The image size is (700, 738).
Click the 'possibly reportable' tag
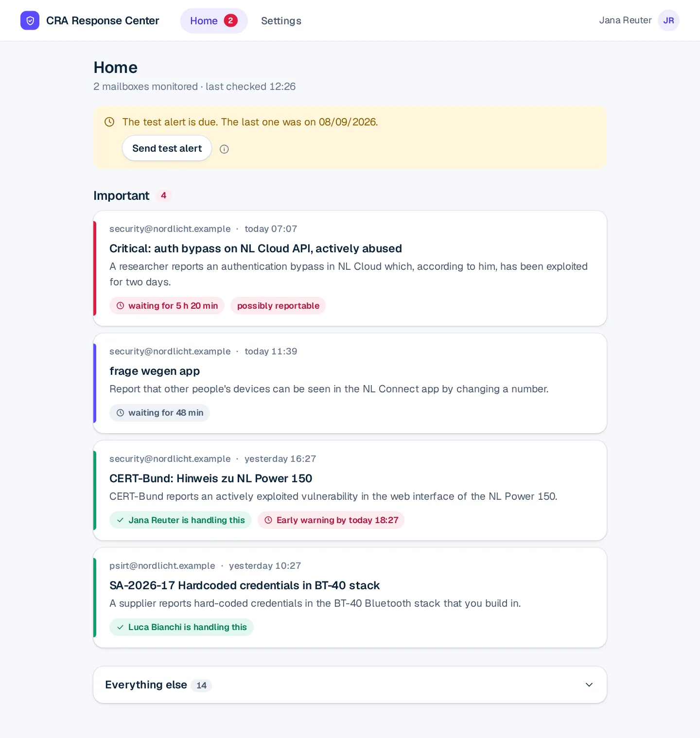(x=278, y=306)
